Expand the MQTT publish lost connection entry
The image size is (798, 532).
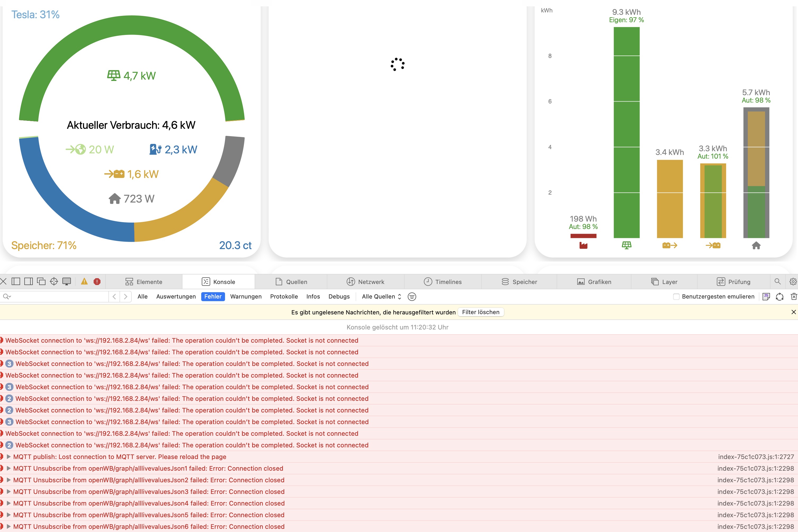[9, 457]
